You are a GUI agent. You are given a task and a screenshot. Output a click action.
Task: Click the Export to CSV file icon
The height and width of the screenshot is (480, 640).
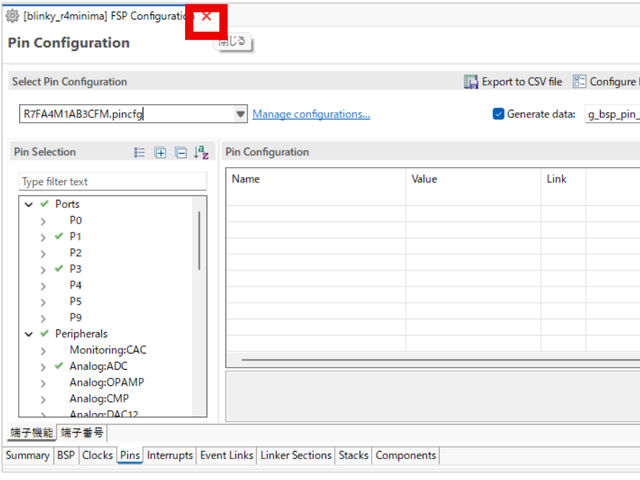[471, 82]
